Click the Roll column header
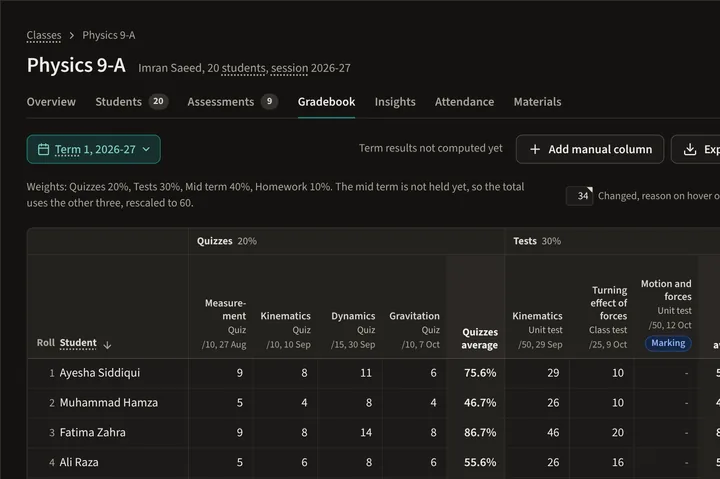The image size is (720, 479). pos(45,343)
